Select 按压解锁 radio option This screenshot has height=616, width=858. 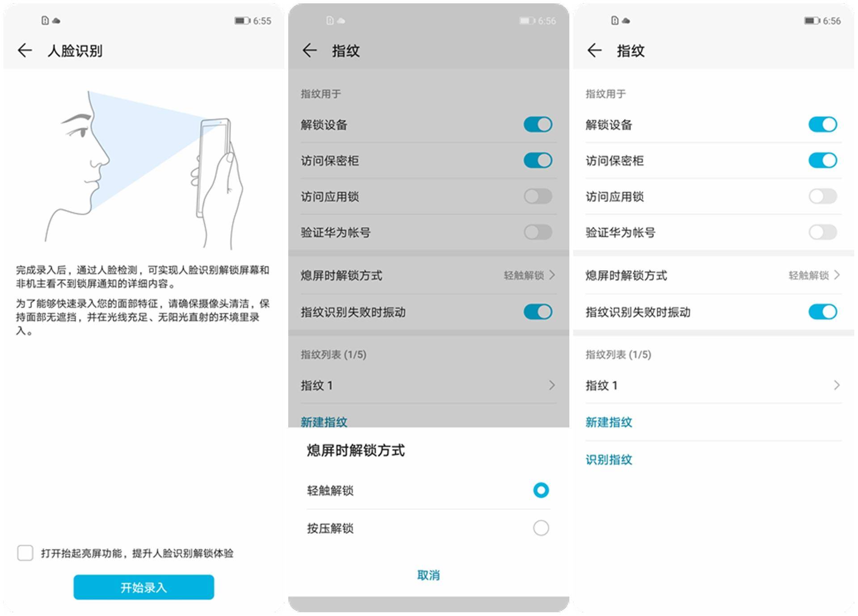(541, 528)
